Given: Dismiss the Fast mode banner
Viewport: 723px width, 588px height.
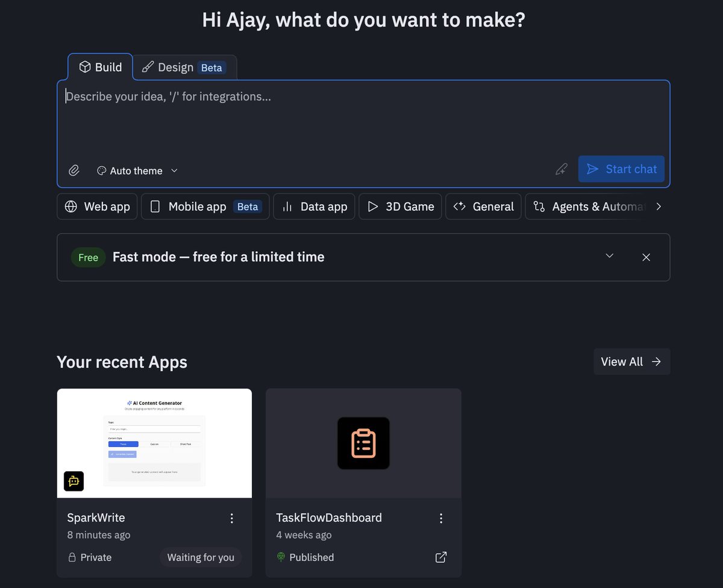Looking at the screenshot, I should tap(646, 257).
